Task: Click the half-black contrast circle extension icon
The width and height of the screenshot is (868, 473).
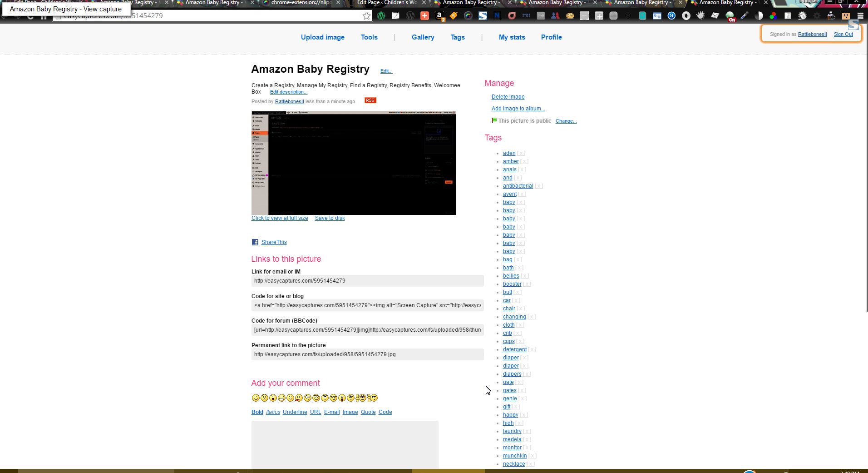Action: (759, 16)
